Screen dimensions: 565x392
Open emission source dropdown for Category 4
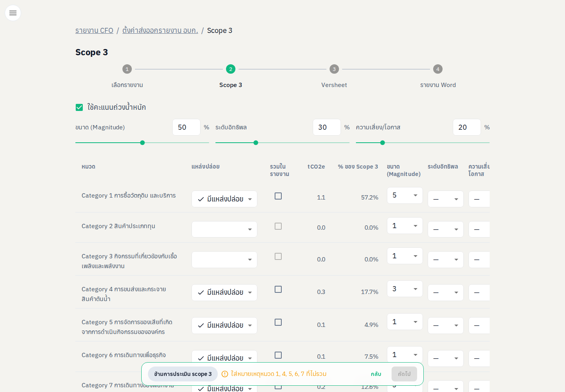224,292
